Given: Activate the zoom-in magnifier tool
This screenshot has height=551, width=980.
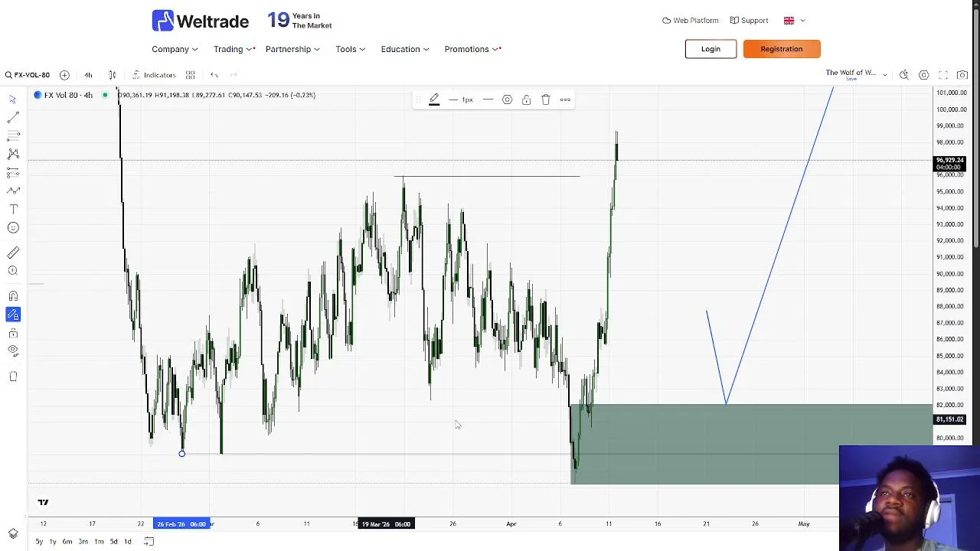Looking at the screenshot, I should tap(13, 271).
